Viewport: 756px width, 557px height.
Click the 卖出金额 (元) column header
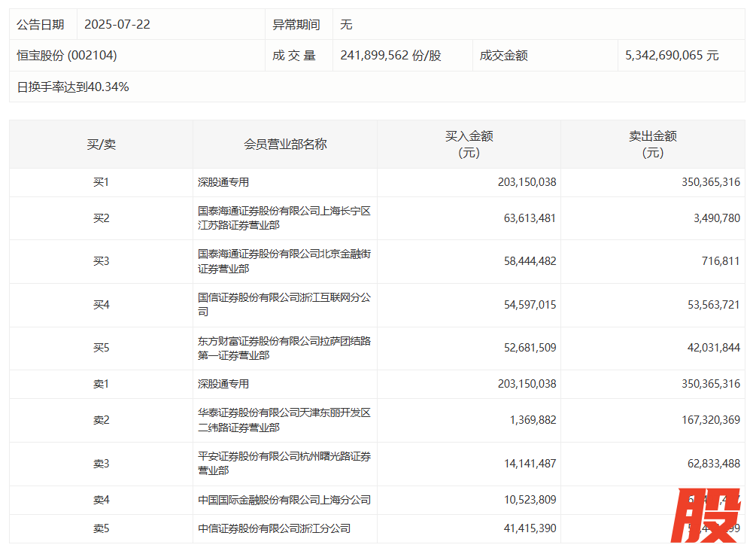[x=652, y=144]
